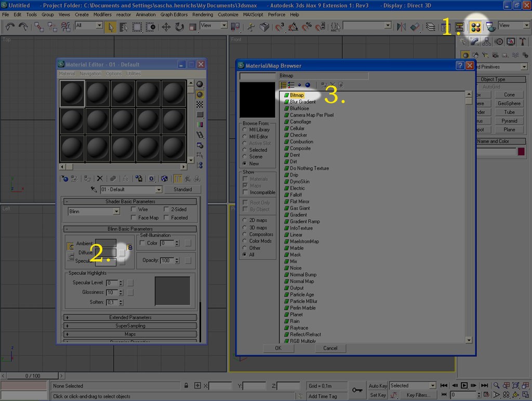Switch browser to View Large Icons
Screen dimensions: 532x401
(x=308, y=85)
